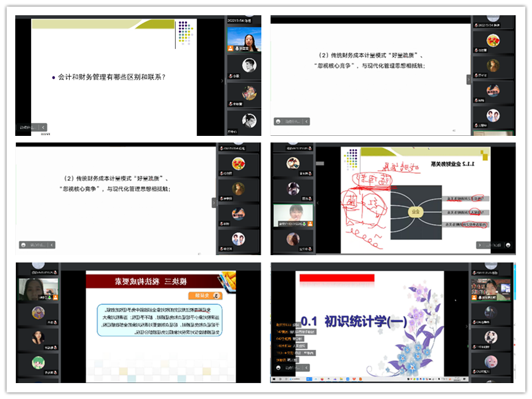Click orange button on the tax-law slide
Viewport: 532px width, 399px height.
pos(206,296)
